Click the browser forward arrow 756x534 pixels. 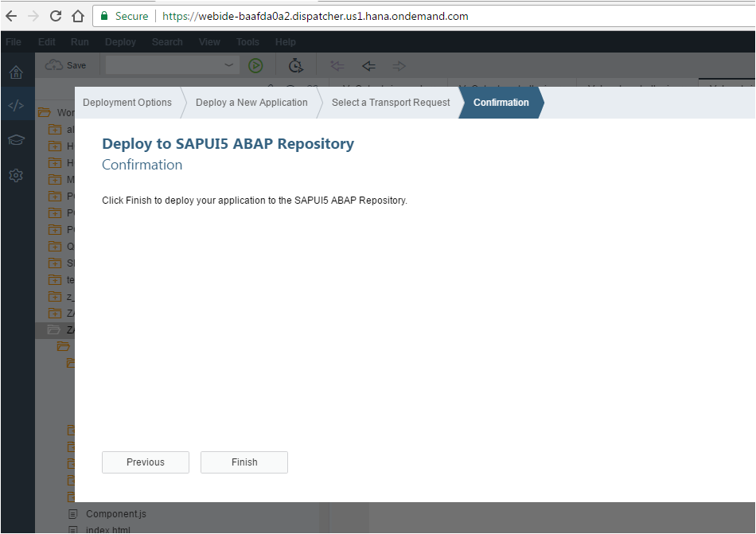point(33,17)
